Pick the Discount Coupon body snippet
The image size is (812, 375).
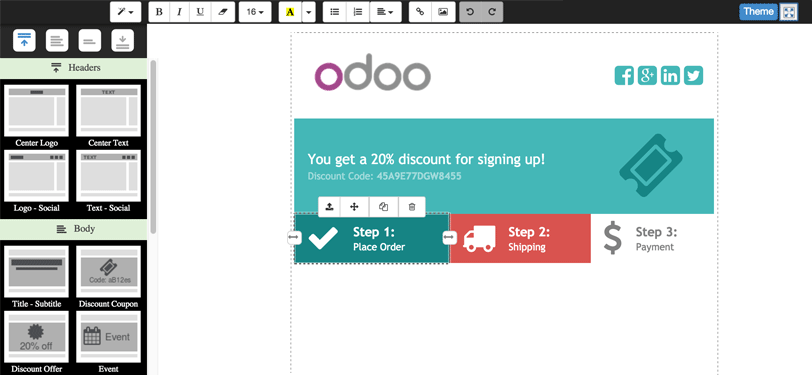click(x=108, y=277)
